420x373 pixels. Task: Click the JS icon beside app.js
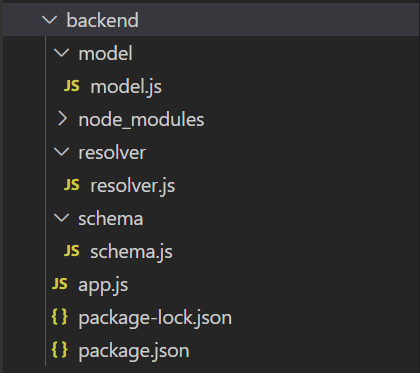coord(60,284)
